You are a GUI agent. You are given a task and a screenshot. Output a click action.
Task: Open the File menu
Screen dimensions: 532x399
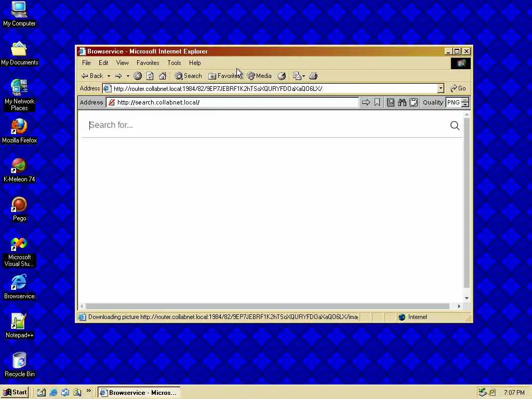[x=86, y=63]
